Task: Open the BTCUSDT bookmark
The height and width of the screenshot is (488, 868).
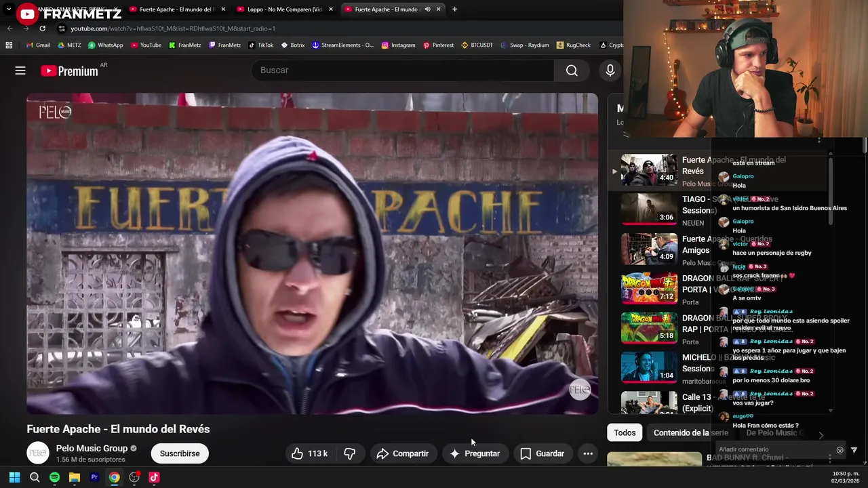Action: [477, 45]
